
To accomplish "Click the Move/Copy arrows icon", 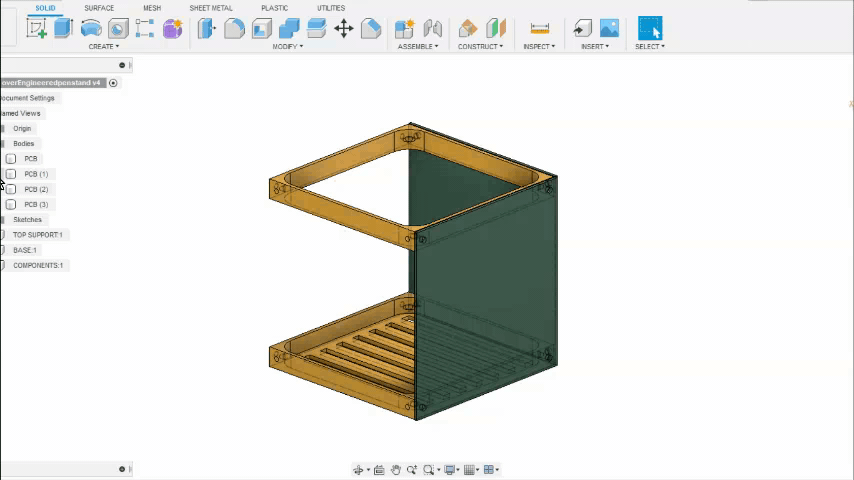I will (x=344, y=28).
